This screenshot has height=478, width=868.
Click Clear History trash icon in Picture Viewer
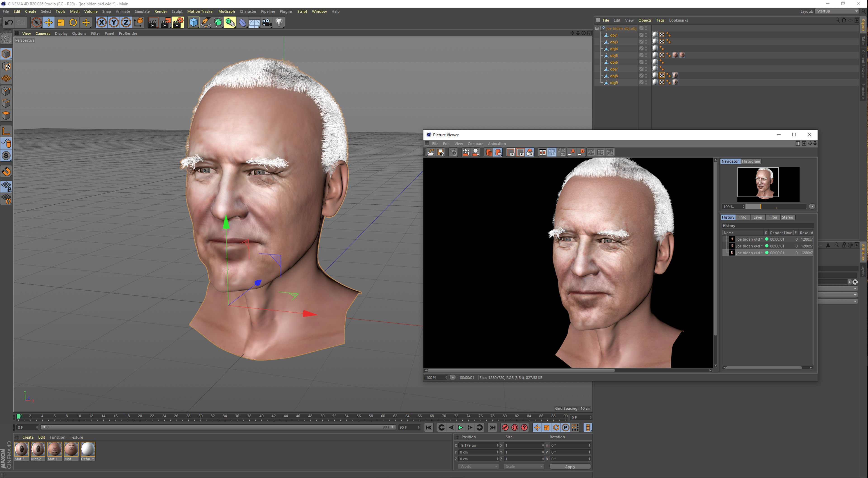click(x=488, y=153)
